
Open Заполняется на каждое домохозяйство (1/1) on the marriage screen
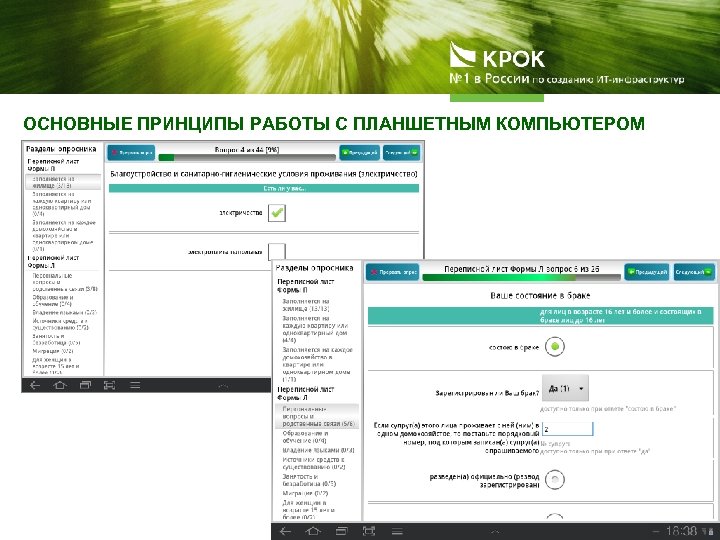pos(317,365)
